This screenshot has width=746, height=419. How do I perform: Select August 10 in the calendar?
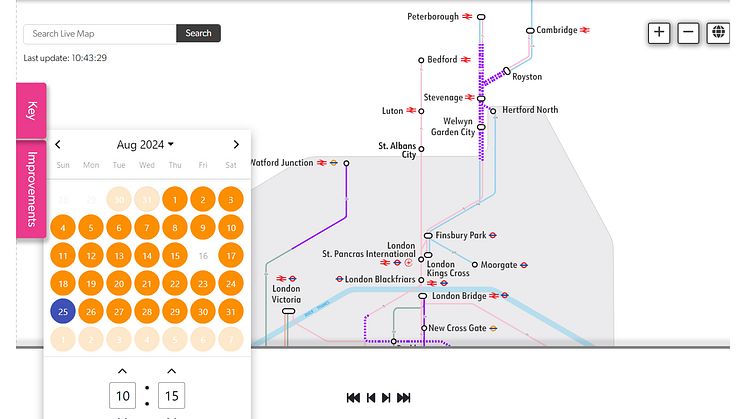[x=231, y=227]
